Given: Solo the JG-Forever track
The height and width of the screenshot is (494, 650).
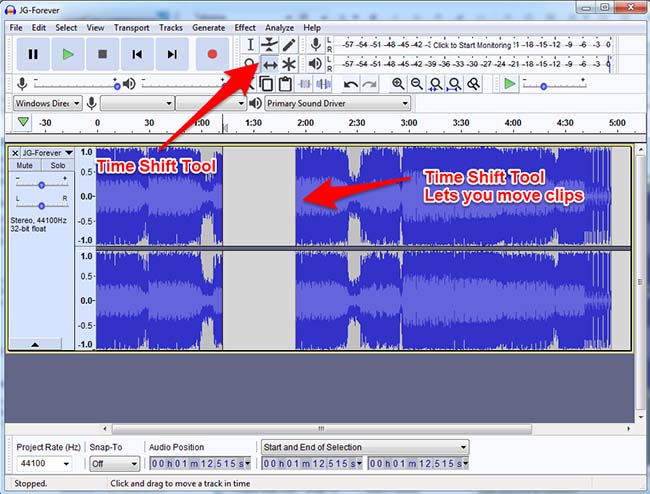Looking at the screenshot, I should pos(58,165).
